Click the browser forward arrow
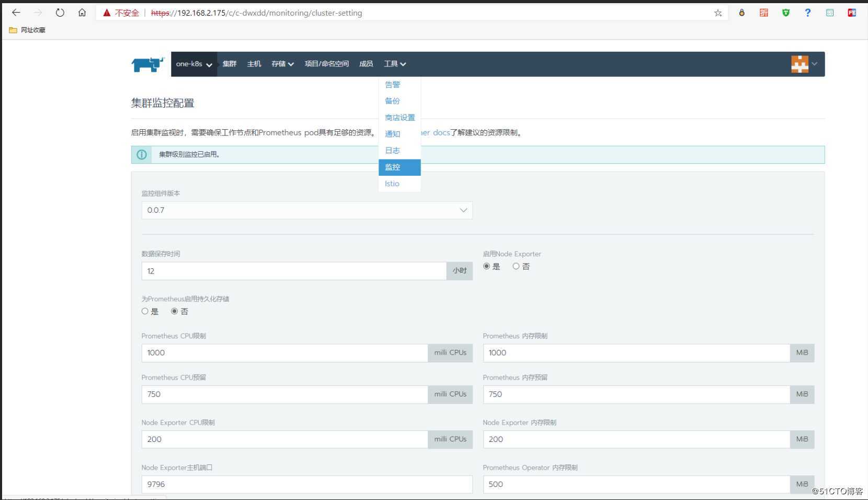 (38, 13)
